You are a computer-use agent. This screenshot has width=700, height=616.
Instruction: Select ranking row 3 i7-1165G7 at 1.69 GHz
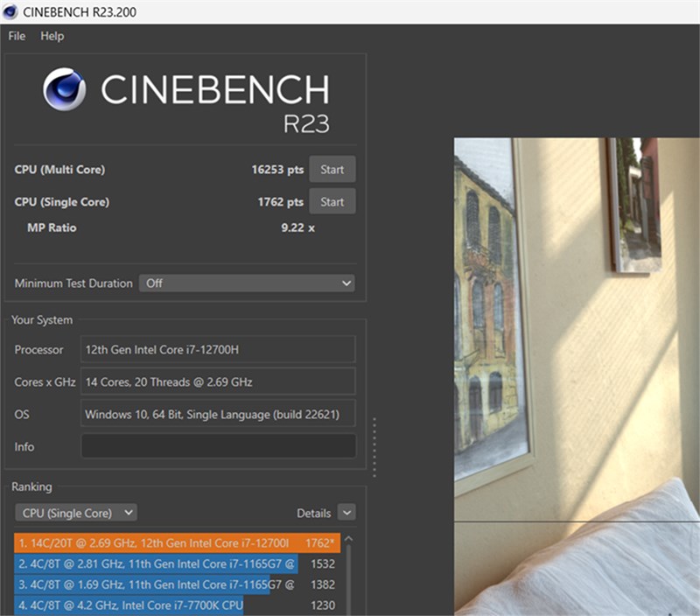tap(178, 584)
